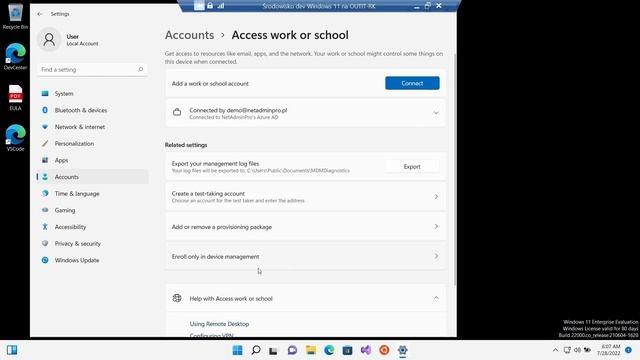Open Visual Studio from the taskbar
The width and height of the screenshot is (640, 360).
[366, 350]
